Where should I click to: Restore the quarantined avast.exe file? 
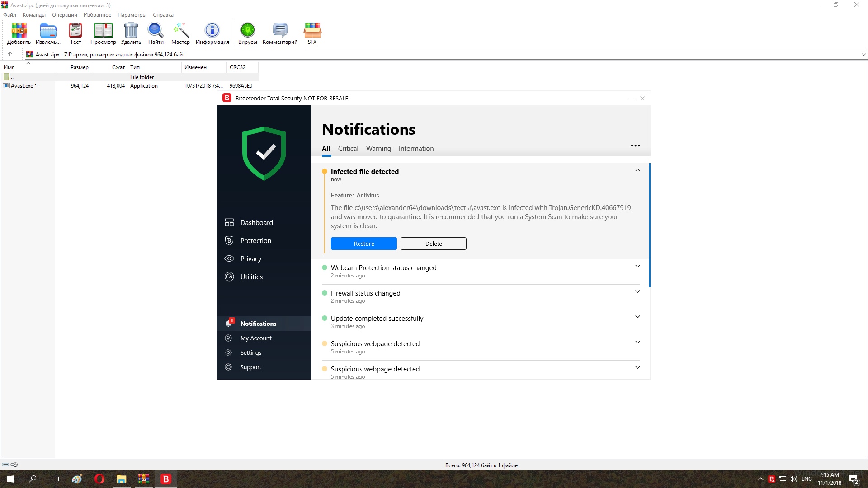(363, 244)
